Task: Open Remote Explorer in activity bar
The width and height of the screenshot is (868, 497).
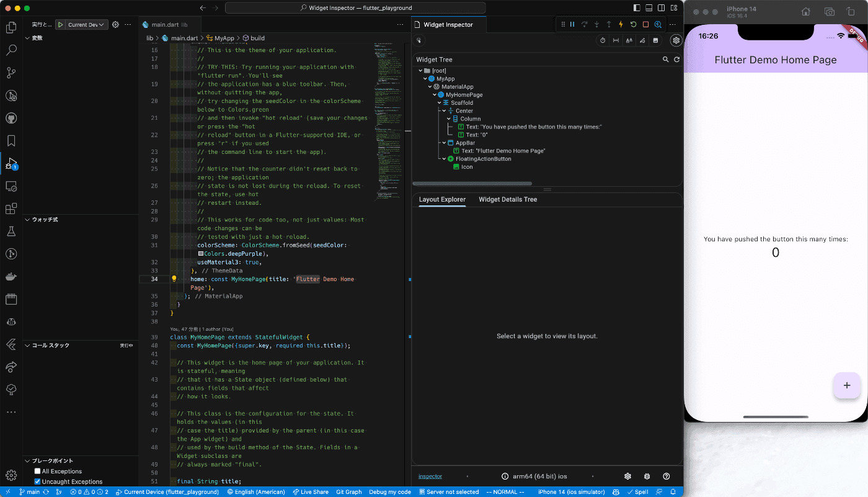Action: point(11,186)
